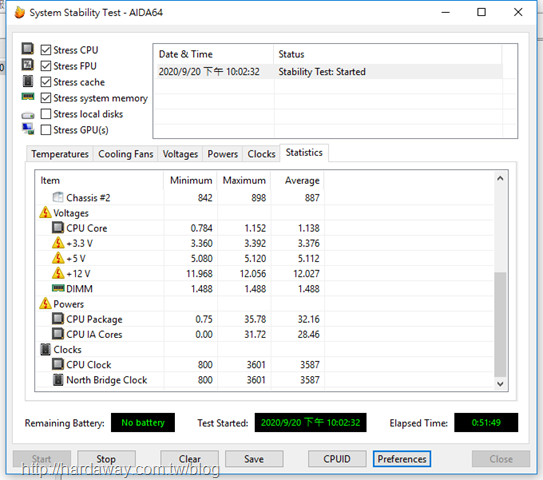Click the Average column header
Screen dimensions: 543x480
point(297,180)
